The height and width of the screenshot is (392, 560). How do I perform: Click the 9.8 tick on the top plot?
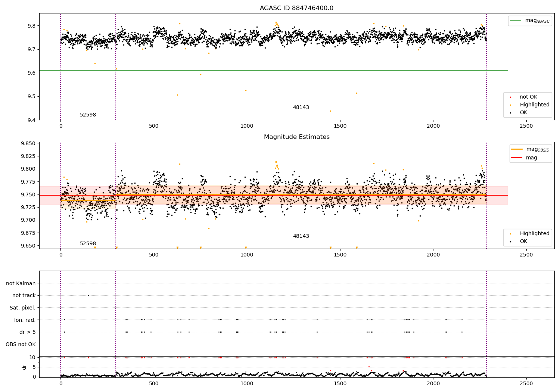[x=32, y=26]
